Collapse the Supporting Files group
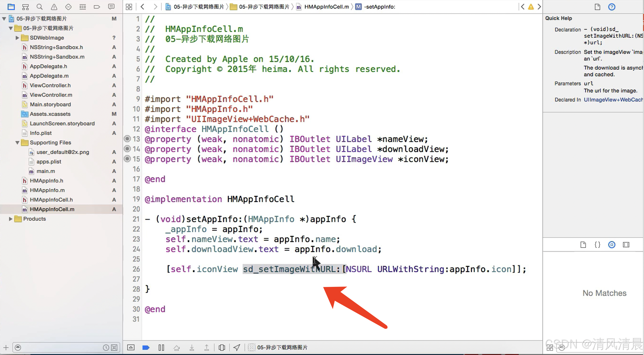644x355 pixels. [17, 143]
